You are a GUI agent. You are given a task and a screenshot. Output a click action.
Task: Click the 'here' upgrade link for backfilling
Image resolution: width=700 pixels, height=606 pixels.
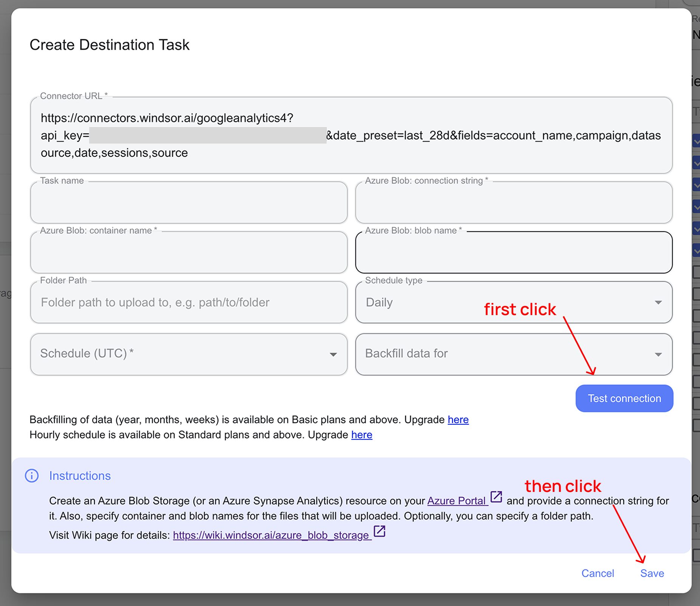pos(458,420)
